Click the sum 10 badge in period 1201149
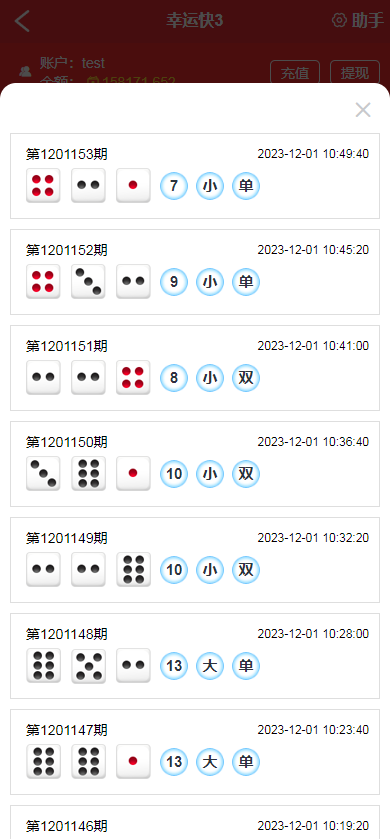This screenshot has height=839, width=391. tap(174, 570)
